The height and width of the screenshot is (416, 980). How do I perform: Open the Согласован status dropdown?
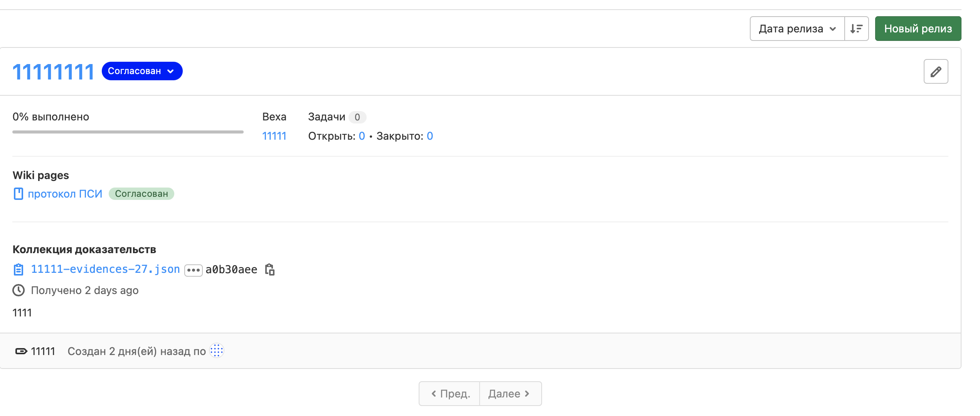tap(142, 71)
